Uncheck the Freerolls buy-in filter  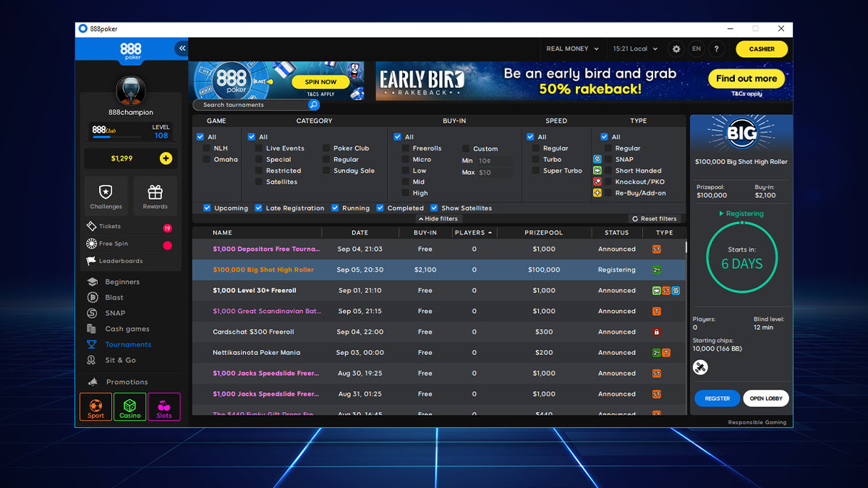pyautogui.click(x=407, y=147)
